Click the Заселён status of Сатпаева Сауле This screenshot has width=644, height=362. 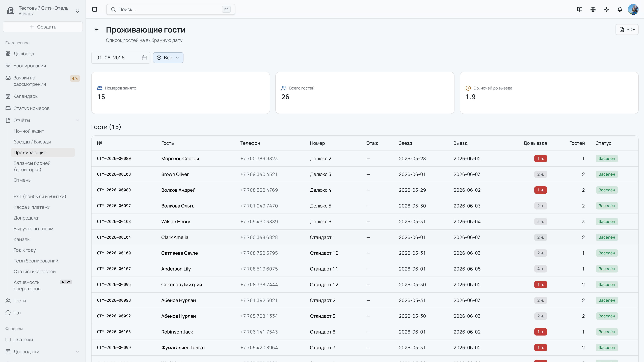coord(607,253)
